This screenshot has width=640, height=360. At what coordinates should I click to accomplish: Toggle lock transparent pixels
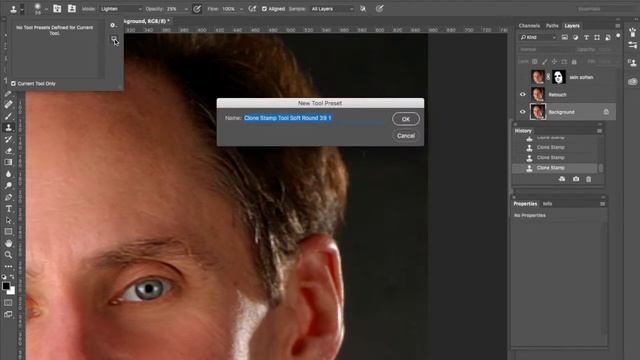tap(535, 62)
